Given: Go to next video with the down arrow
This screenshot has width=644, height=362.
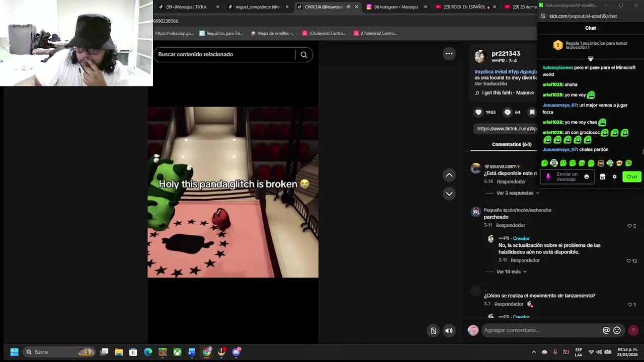Looking at the screenshot, I should 449,194.
